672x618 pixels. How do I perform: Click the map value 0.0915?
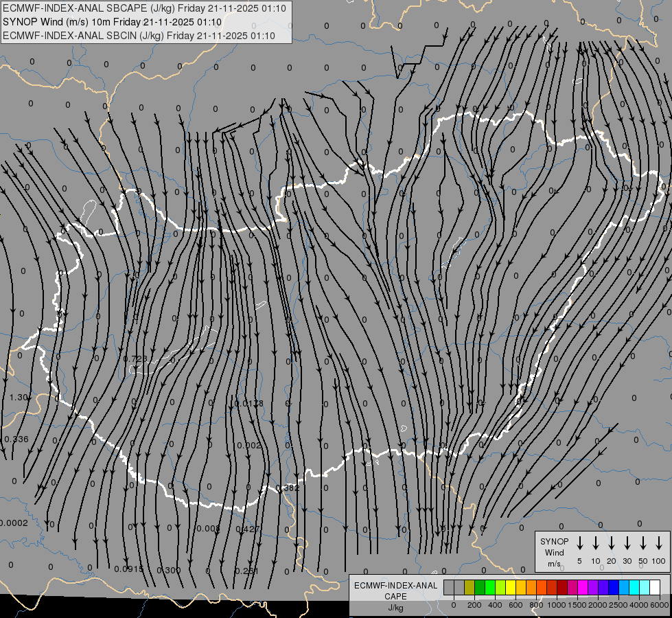click(x=129, y=569)
